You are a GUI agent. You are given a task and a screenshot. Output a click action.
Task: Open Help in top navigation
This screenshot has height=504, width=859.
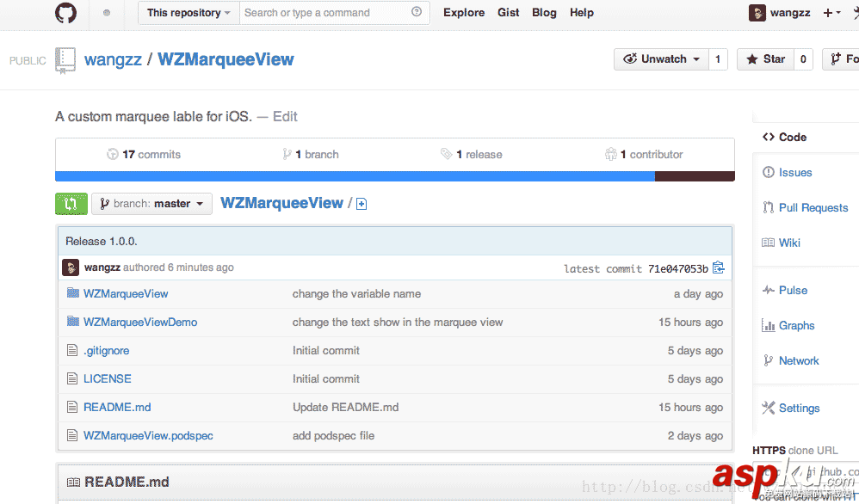click(x=582, y=12)
